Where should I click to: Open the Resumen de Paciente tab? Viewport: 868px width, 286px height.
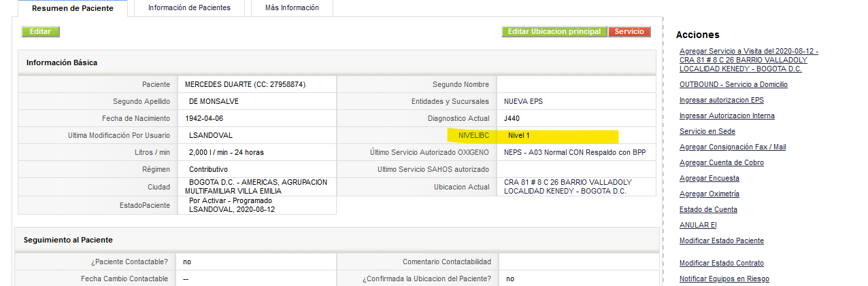[x=73, y=8]
